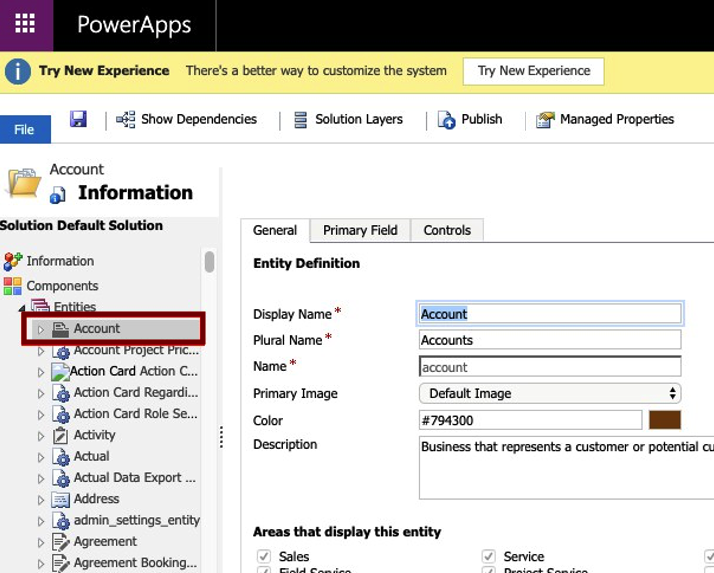Click the Name field containing account
The width and height of the screenshot is (714, 573).
550,367
